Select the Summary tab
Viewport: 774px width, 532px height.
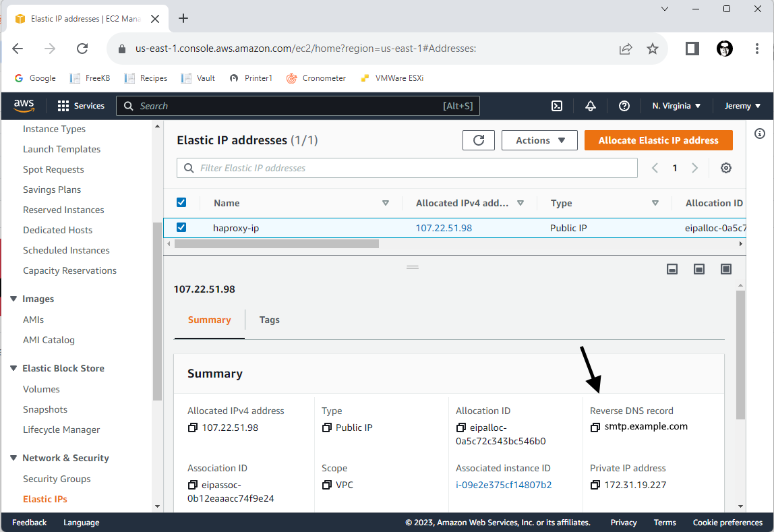[209, 320]
